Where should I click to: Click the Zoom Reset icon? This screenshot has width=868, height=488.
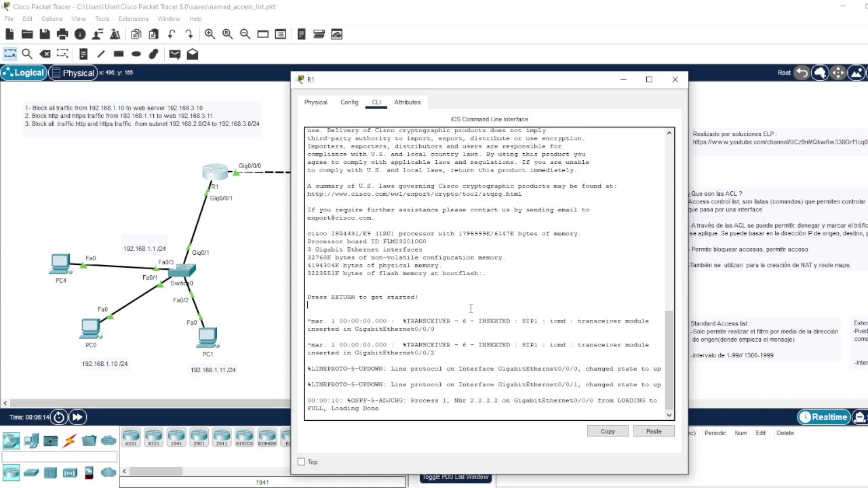[228, 34]
